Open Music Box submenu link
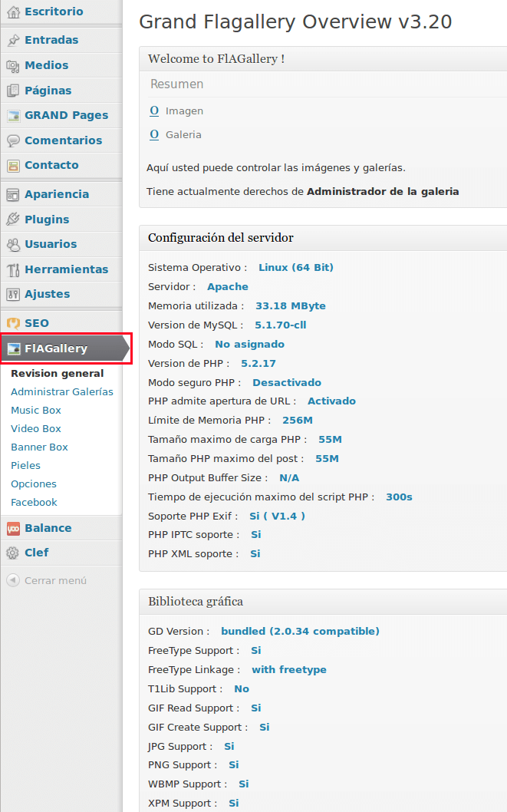507x812 pixels. [x=36, y=410]
